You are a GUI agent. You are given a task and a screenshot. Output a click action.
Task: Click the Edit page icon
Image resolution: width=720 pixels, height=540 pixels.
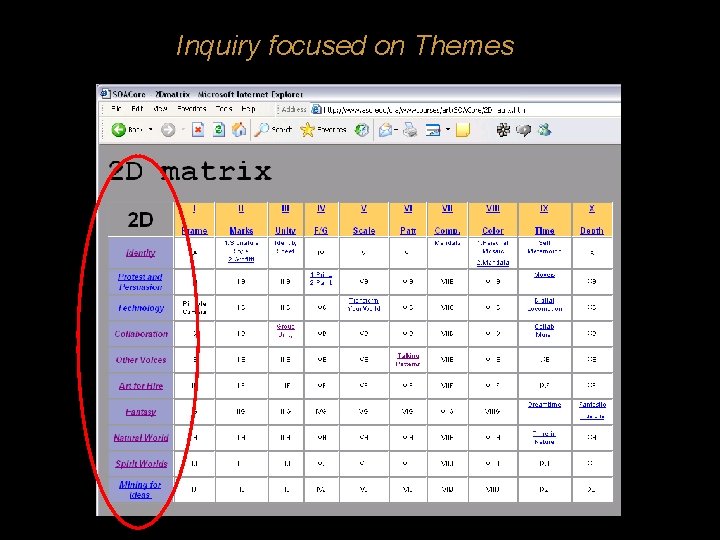[433, 130]
